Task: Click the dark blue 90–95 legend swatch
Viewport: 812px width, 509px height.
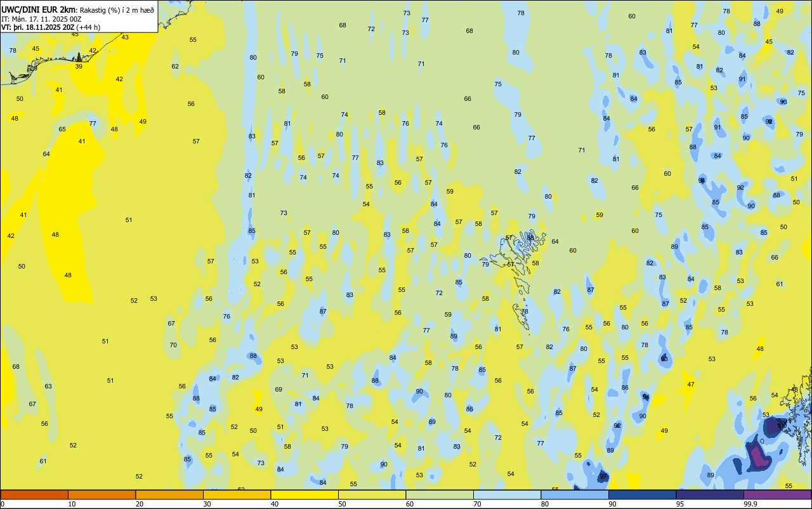Action: 642,494
